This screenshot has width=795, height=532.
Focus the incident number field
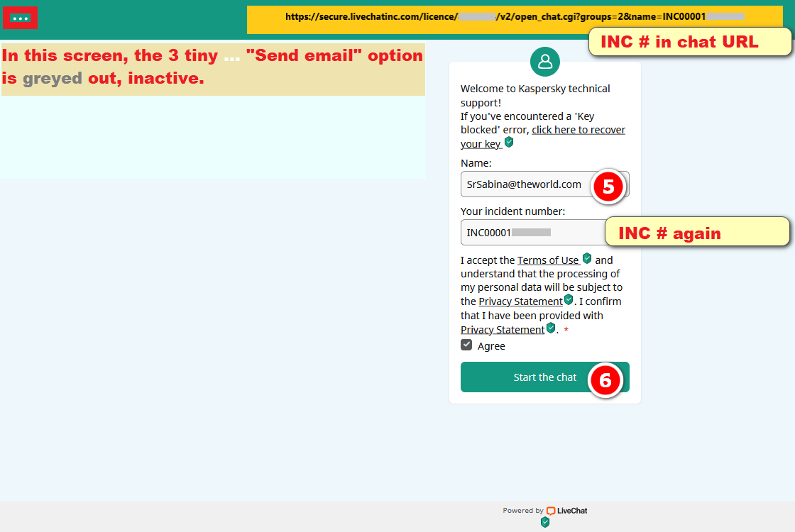pos(545,233)
